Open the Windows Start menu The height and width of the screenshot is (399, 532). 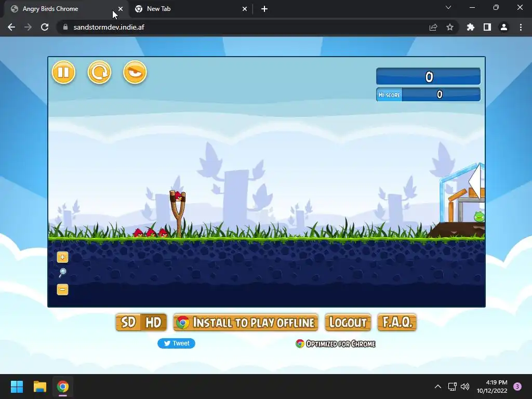tap(17, 387)
